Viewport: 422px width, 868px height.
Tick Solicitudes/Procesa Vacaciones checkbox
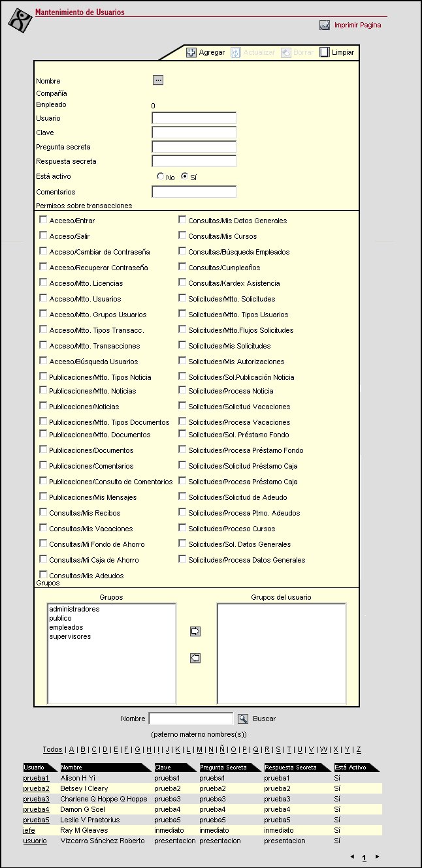click(182, 422)
